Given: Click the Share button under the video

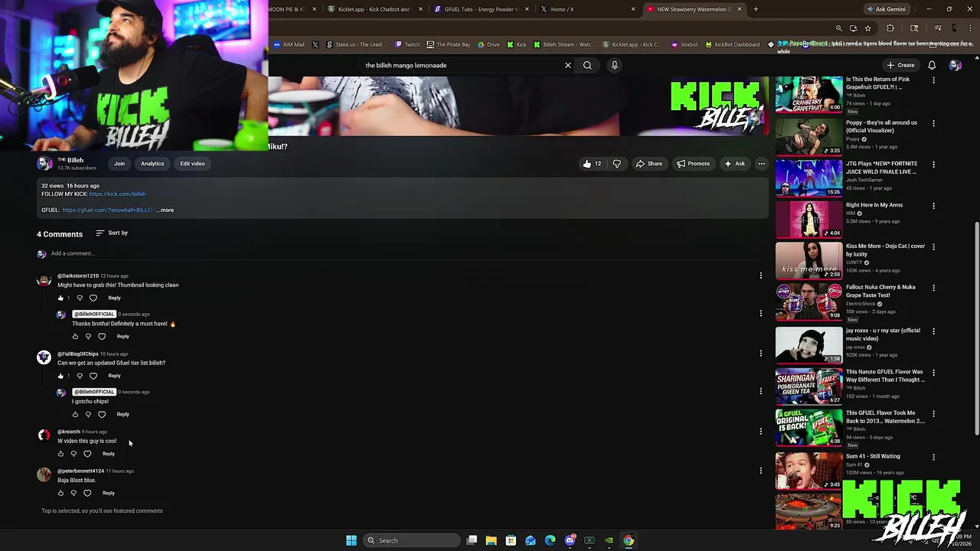Looking at the screenshot, I should pyautogui.click(x=649, y=164).
